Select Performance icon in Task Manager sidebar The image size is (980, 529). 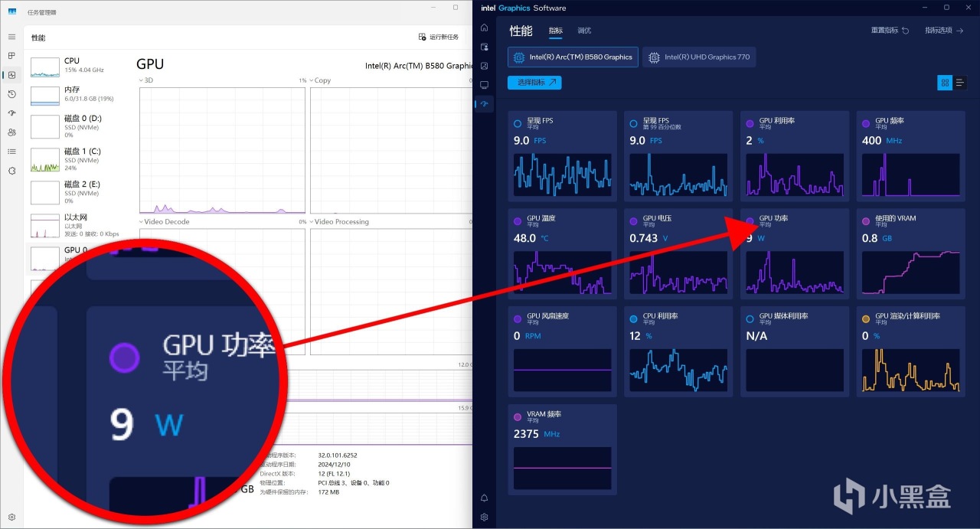pyautogui.click(x=11, y=75)
